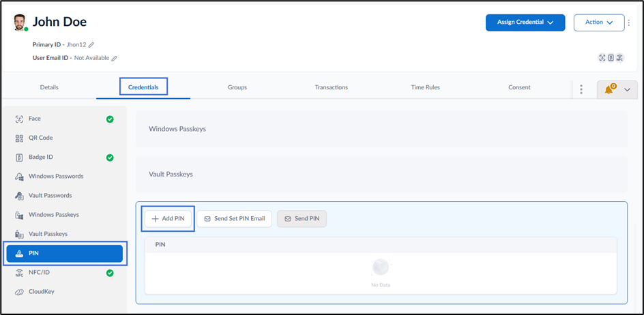Screen dimensions: 644x315
Task: Open the three-dot menu beside Action
Action: [628, 22]
